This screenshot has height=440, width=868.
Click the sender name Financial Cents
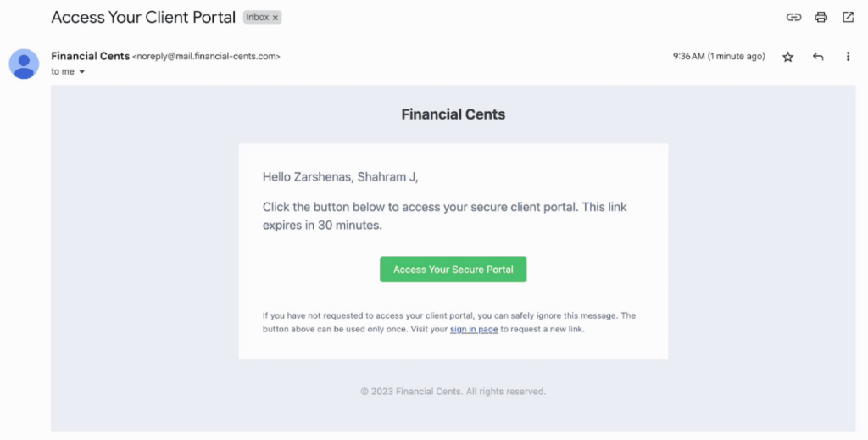coord(90,56)
